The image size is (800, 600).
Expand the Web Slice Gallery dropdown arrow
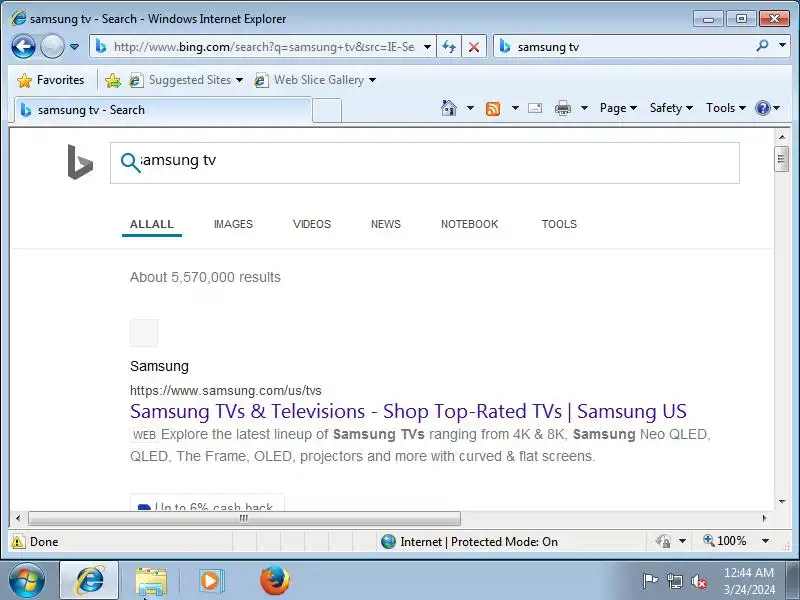372,80
